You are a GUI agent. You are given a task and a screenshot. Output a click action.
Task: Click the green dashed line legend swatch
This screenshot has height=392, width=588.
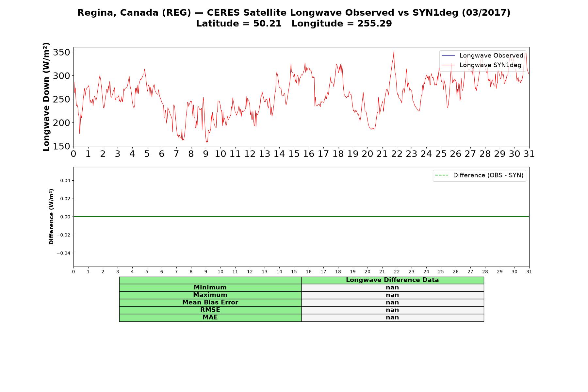(x=442, y=175)
